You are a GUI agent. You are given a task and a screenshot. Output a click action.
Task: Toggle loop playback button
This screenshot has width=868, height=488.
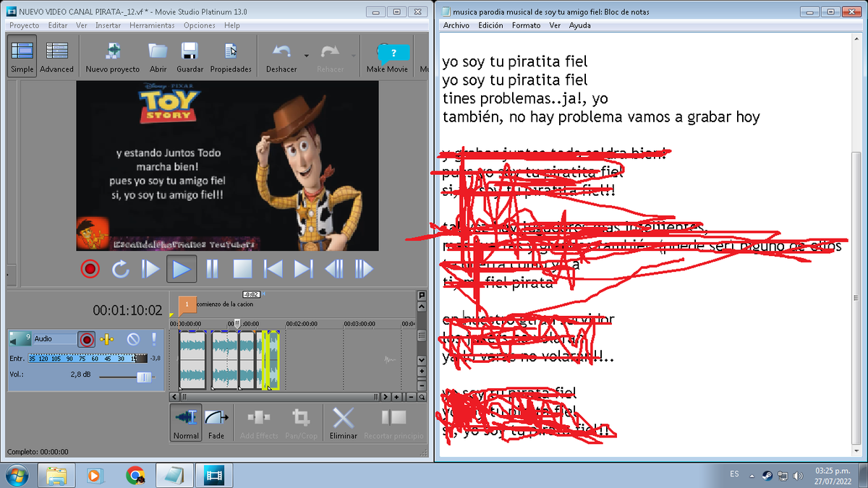point(120,270)
